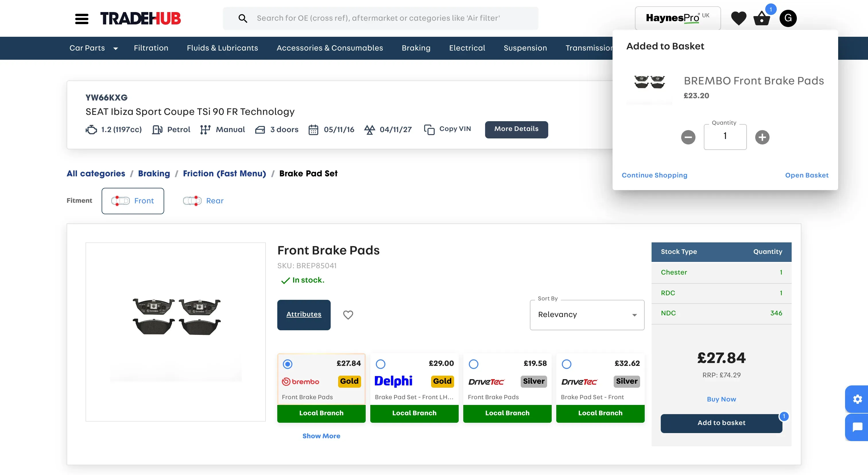Expand Show More supplier options

click(x=321, y=436)
